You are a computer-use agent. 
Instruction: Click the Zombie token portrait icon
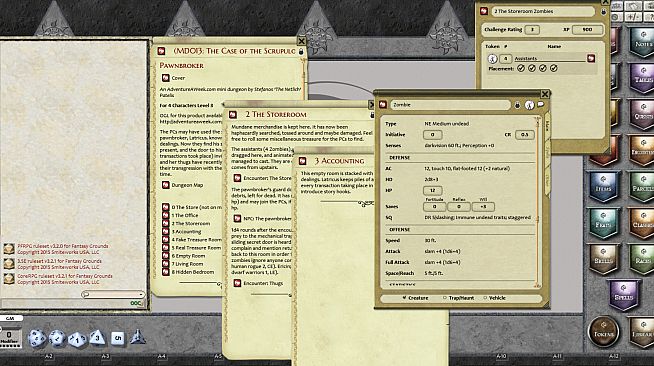tap(529, 105)
